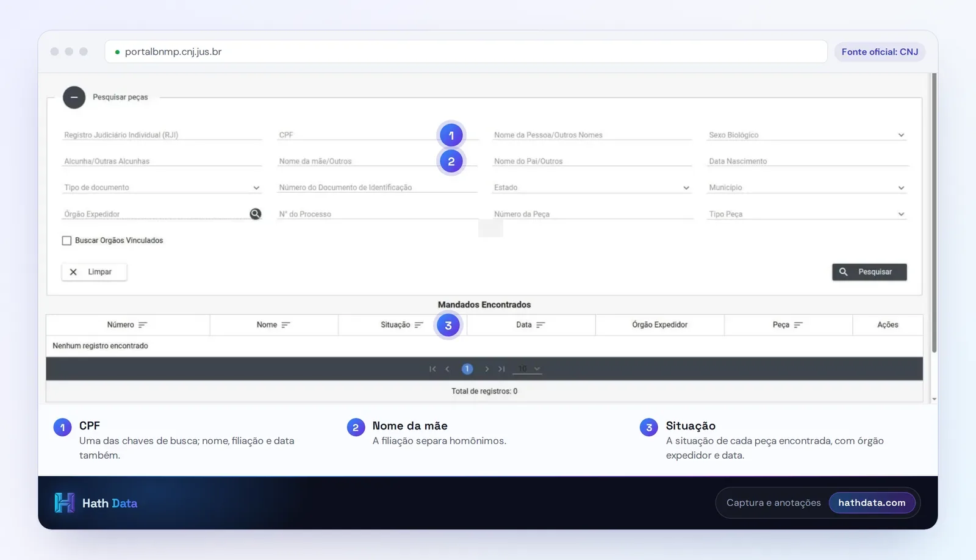Focus Nome da Pessoa/Outros Nomes field
Screen dimensions: 976x560
tap(592, 135)
